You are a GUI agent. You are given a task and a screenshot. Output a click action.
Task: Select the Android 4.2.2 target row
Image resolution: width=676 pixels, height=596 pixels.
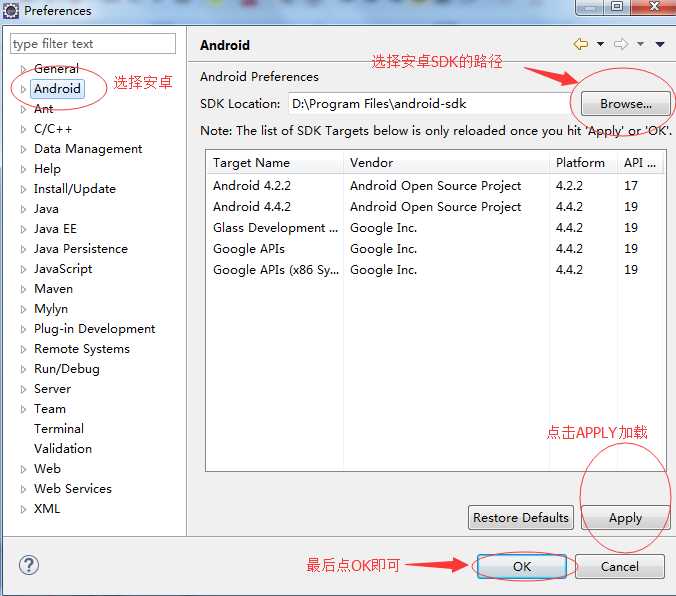click(436, 186)
